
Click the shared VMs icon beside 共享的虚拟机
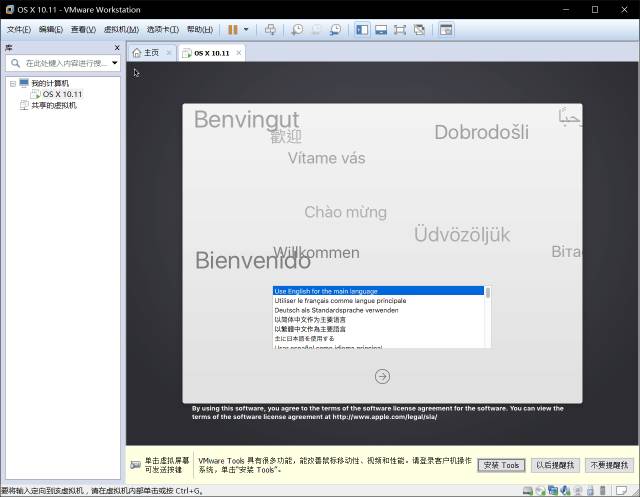click(24, 105)
